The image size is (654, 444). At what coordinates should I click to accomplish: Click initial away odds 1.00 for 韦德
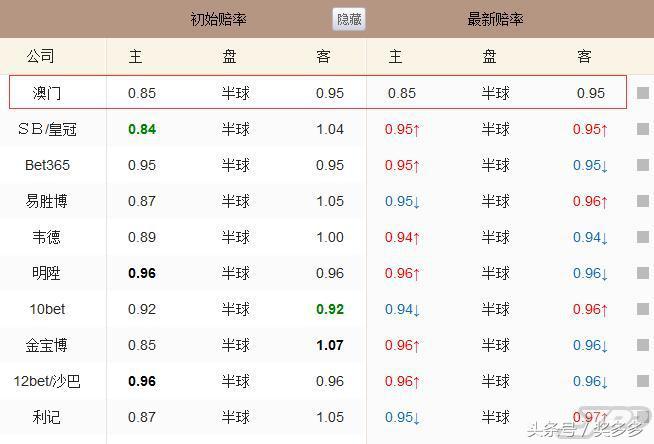330,237
